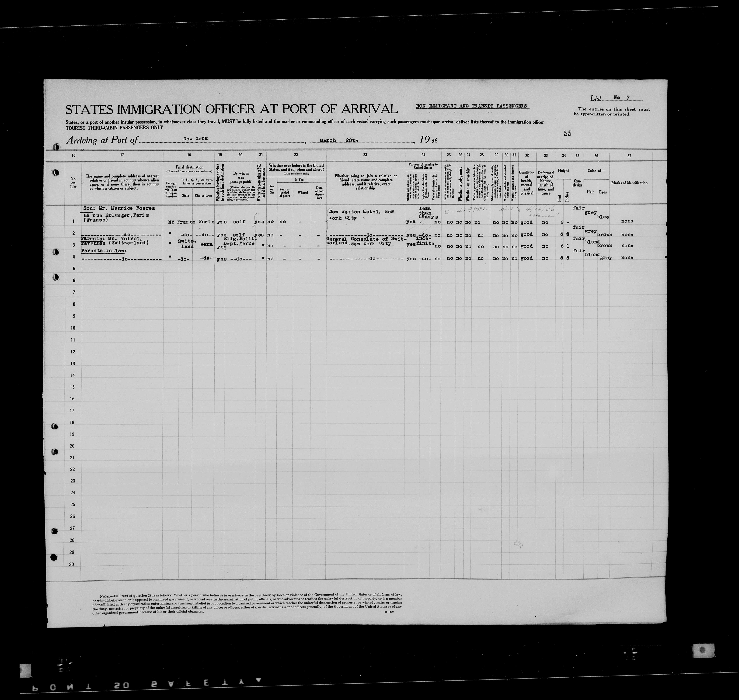The image size is (739, 700).
Task: Click the "Height" column header
Action: (x=563, y=170)
